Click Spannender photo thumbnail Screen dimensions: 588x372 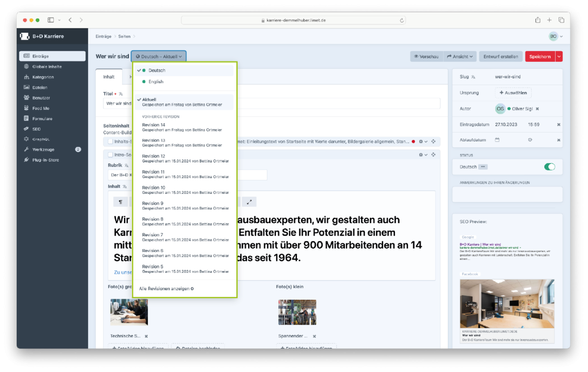click(297, 312)
